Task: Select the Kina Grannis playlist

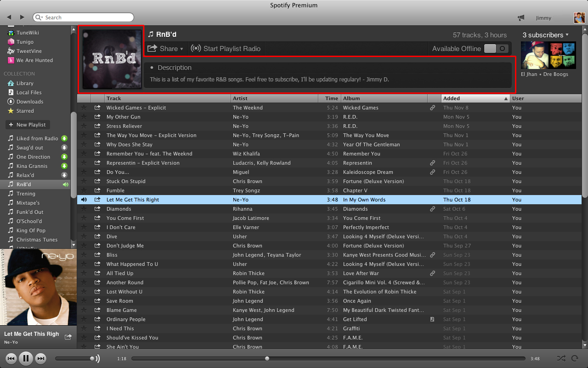Action: [32, 166]
